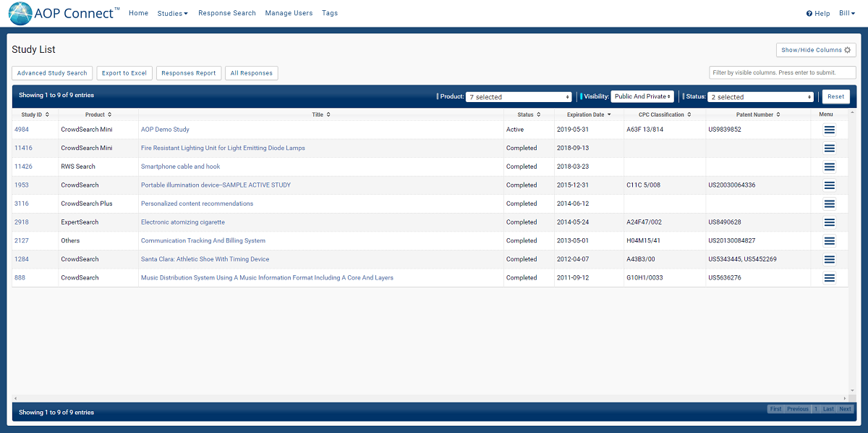Open the Visibility filter dropdown
Viewport: 868px width, 433px height.
coord(642,96)
